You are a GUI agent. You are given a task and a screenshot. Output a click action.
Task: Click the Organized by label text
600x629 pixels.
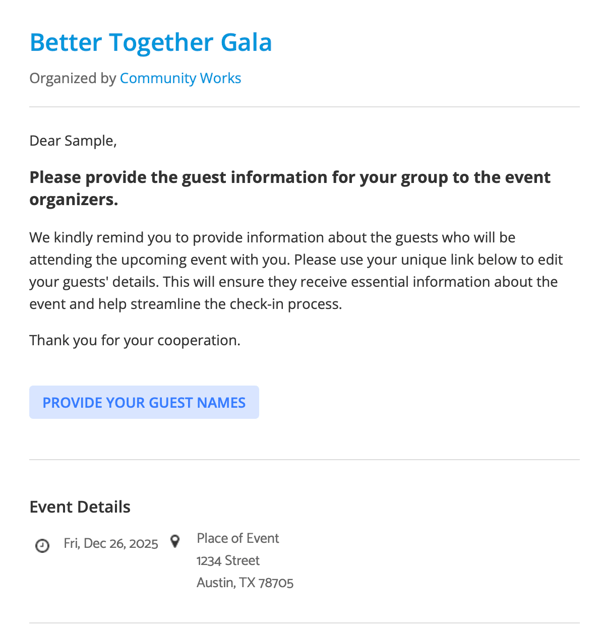(x=73, y=78)
